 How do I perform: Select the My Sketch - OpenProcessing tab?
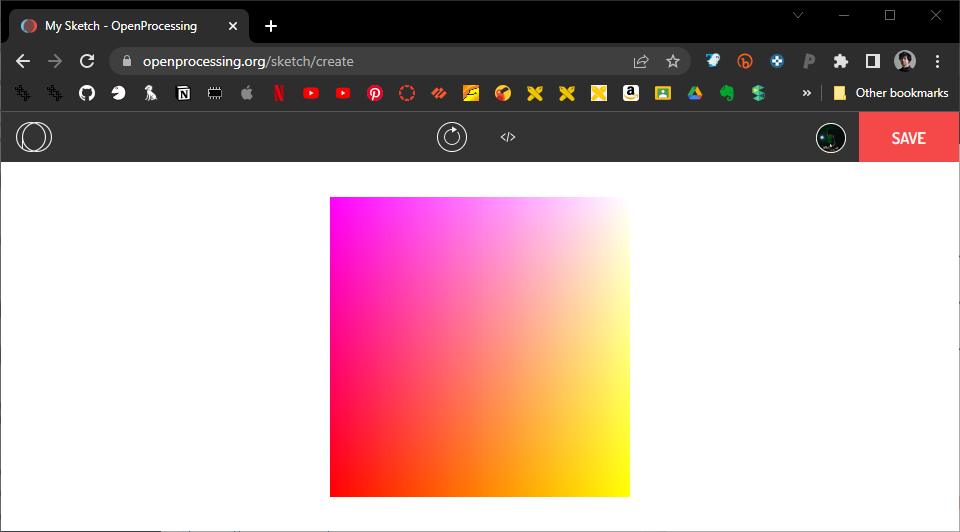point(120,26)
